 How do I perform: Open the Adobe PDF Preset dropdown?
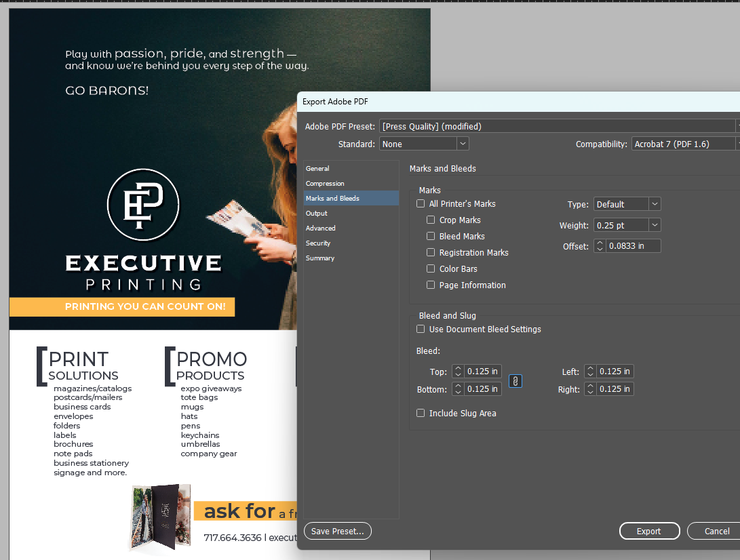[x=560, y=126]
